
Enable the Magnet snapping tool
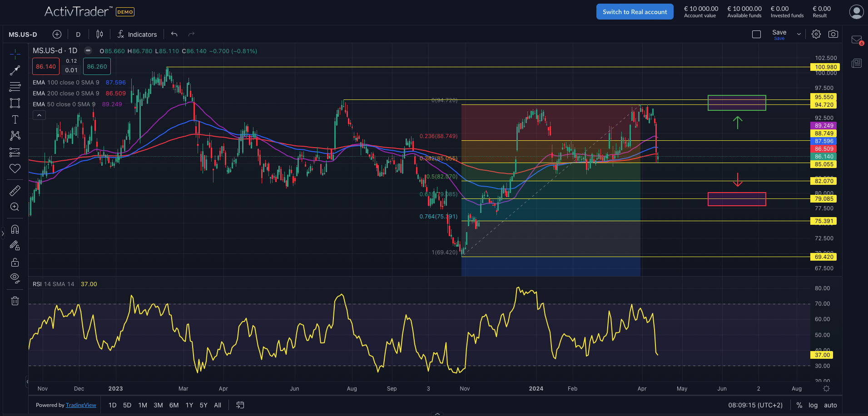click(15, 229)
